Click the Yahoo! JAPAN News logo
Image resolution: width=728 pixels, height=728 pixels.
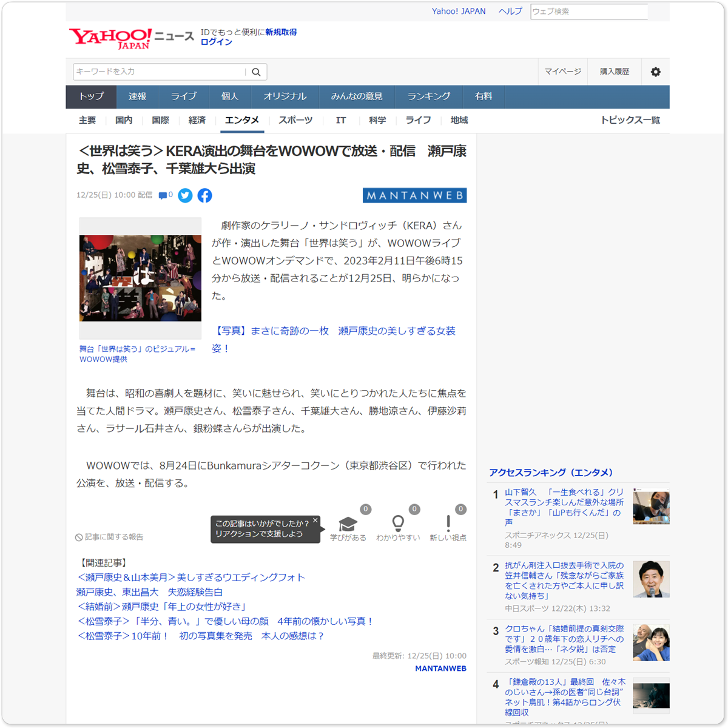coord(131,38)
